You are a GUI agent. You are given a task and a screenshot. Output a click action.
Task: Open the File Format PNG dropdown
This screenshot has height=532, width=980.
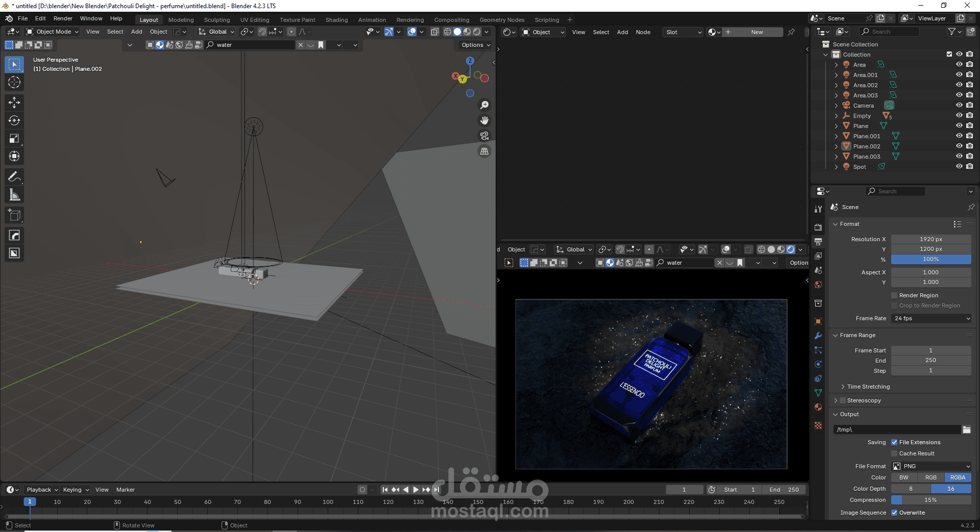click(931, 466)
